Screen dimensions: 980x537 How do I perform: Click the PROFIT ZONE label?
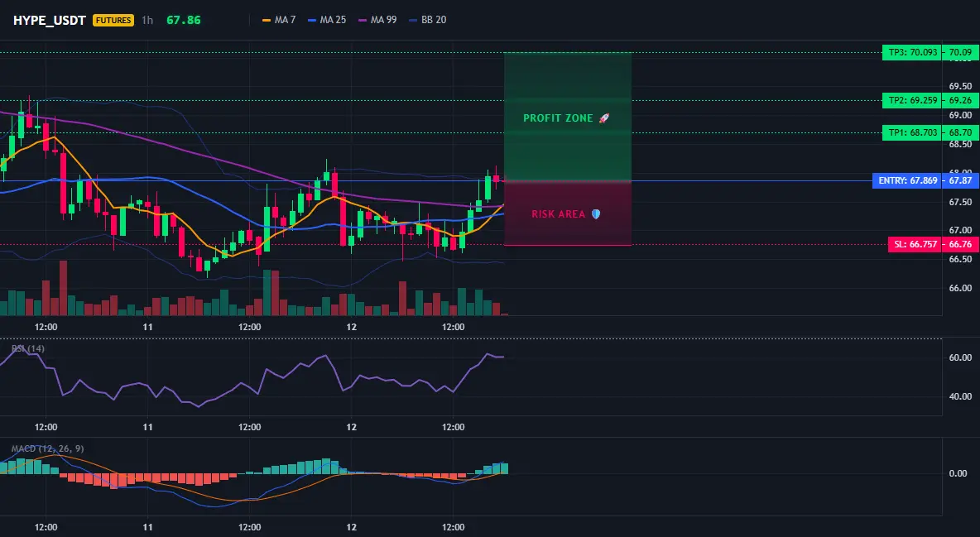(558, 118)
